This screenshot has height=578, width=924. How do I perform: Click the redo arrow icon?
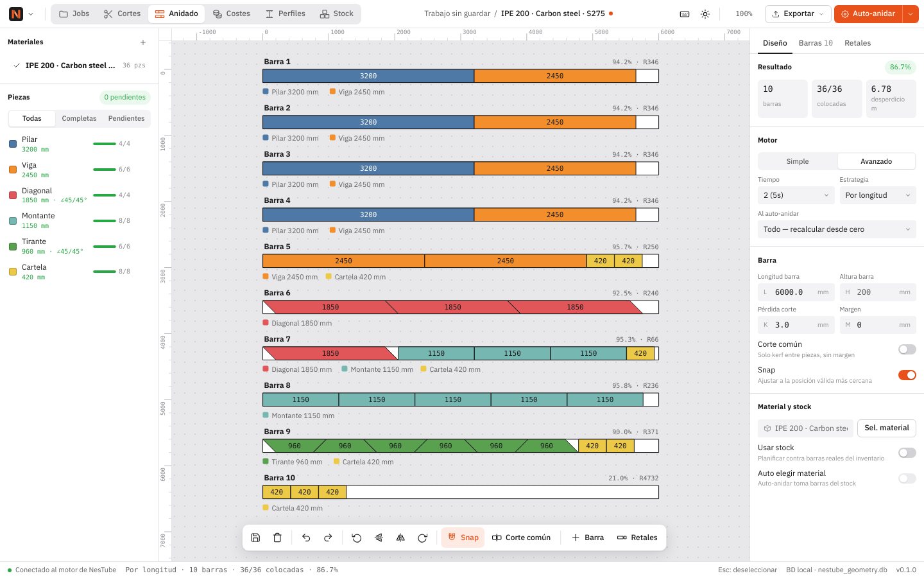pyautogui.click(x=328, y=538)
